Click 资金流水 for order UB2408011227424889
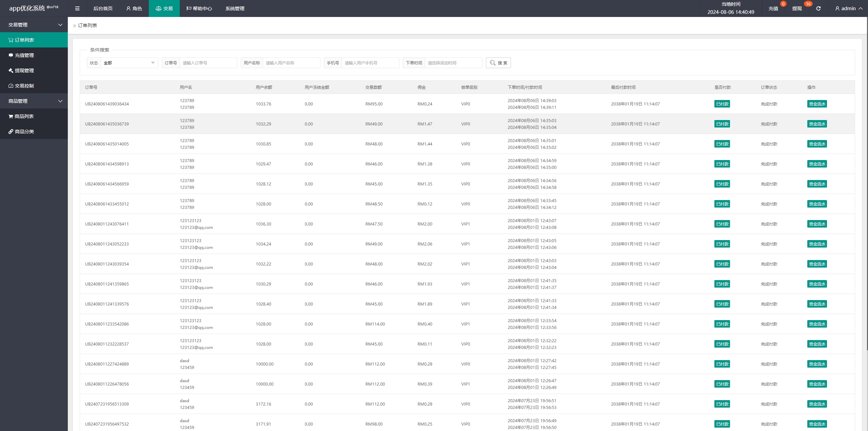Screen dimensions: 868x431 (x=817, y=364)
